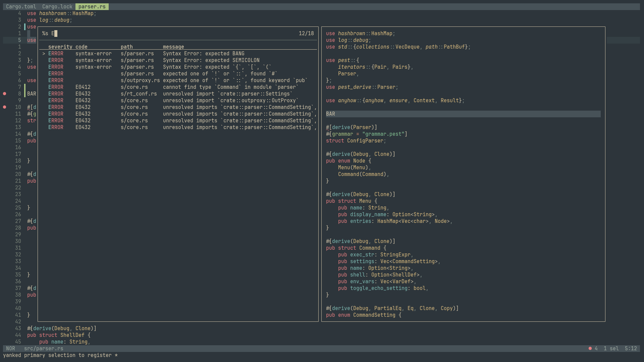Click 'use log::debug;' in the editor
Viewport: 644px width, 362px height.
[50, 20]
